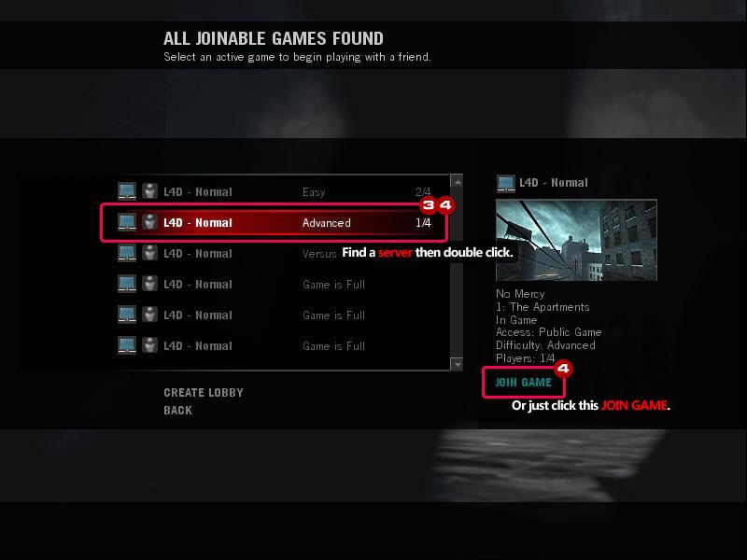Image resolution: width=747 pixels, height=560 pixels.
Task: Click CREATE LOBBY
Action: [204, 392]
